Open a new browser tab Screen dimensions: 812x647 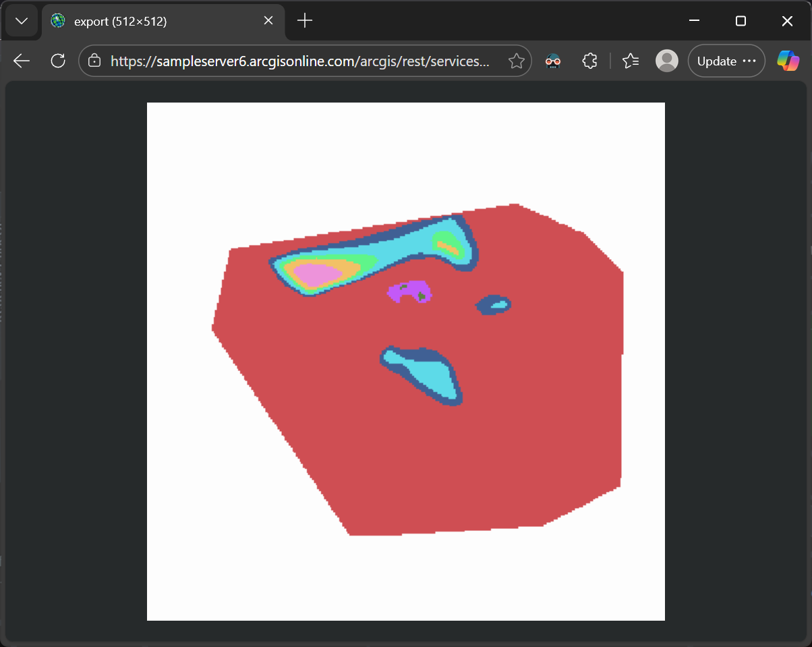click(x=305, y=21)
